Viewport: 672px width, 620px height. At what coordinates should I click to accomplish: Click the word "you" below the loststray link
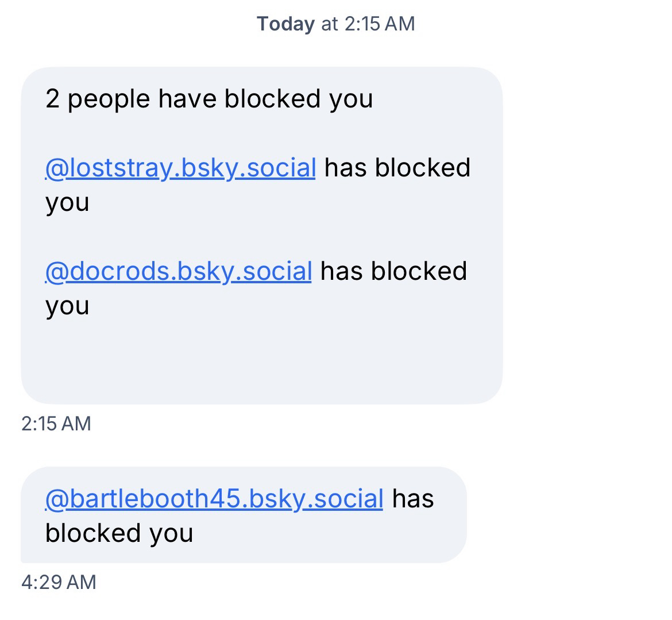(x=67, y=203)
